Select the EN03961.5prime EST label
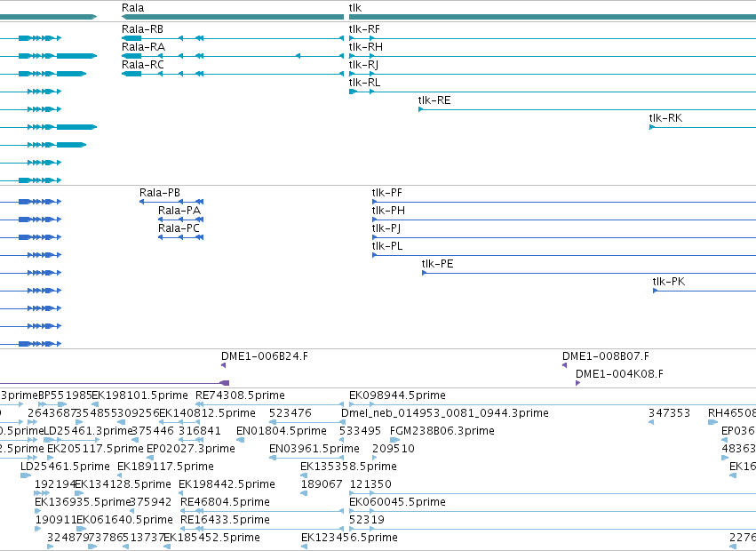 [314, 449]
